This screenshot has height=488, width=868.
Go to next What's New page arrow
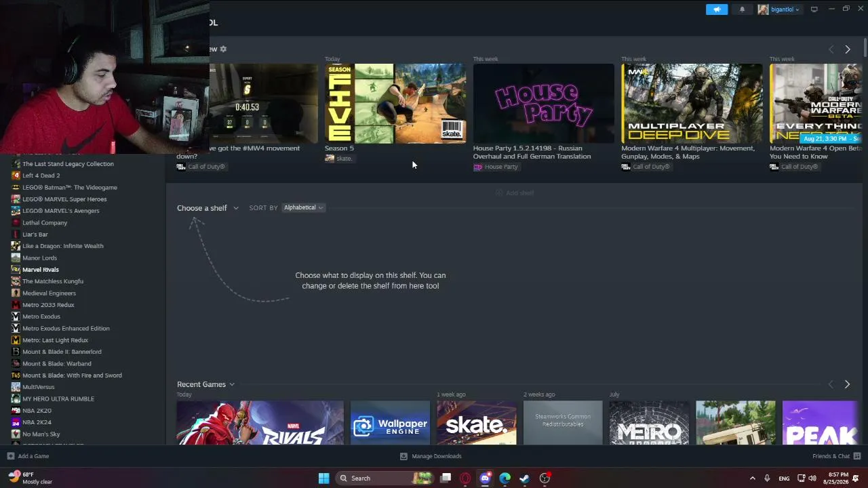pyautogui.click(x=847, y=49)
